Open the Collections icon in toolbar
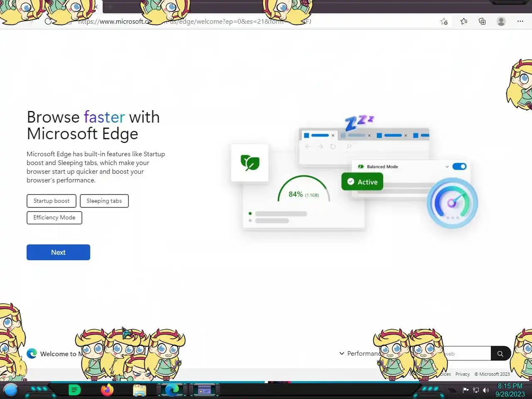Screen dimensions: 532x399 [482, 21]
